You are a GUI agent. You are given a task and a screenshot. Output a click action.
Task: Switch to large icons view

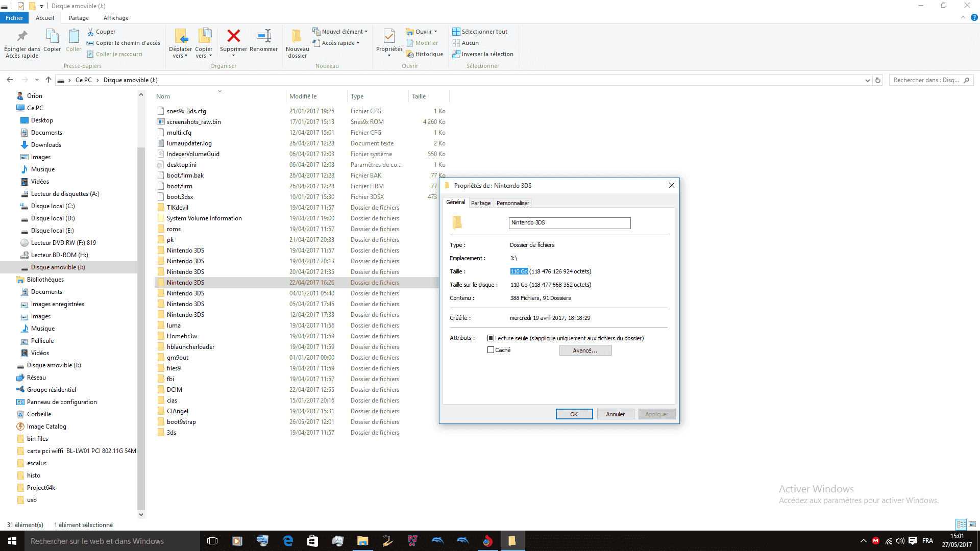pos(972,524)
